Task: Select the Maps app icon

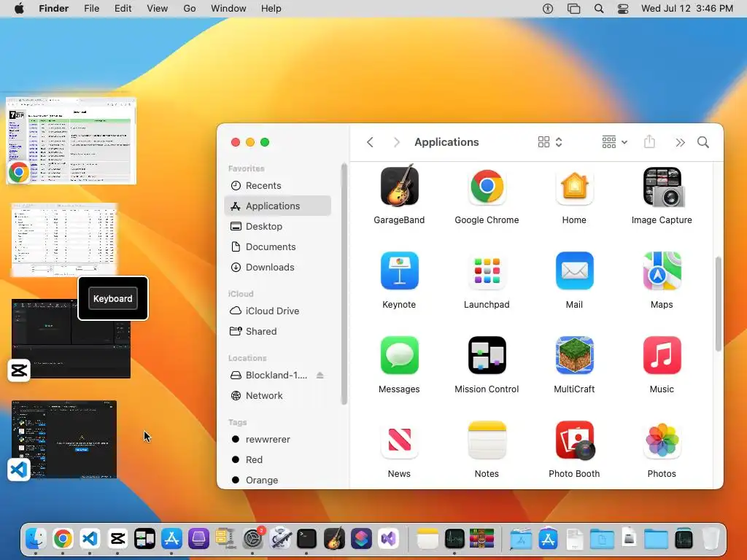Action: (x=662, y=271)
